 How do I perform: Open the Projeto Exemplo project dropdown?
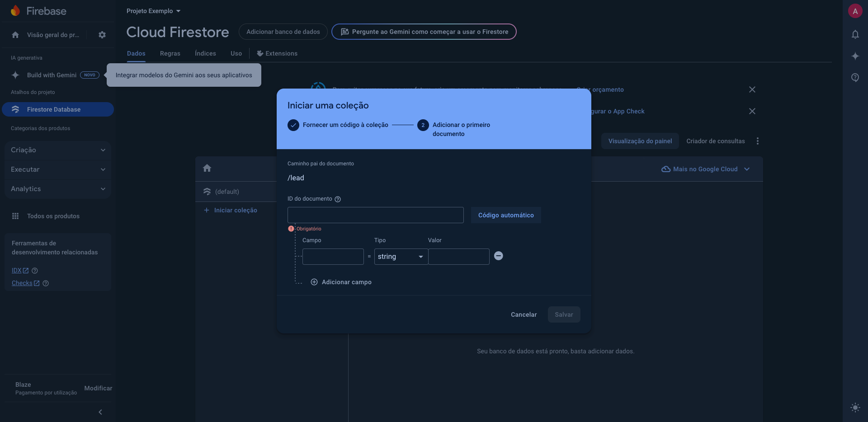pos(154,11)
